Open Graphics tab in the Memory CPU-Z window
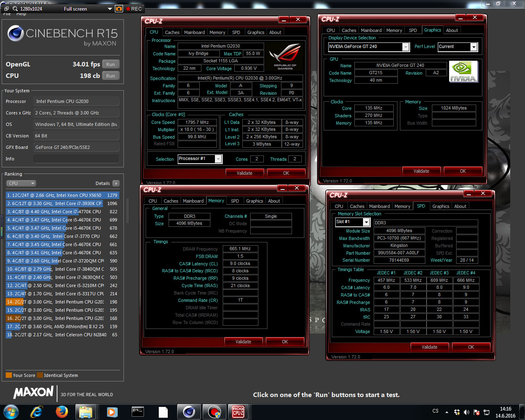The width and height of the screenshot is (525, 420). pyautogui.click(x=255, y=201)
